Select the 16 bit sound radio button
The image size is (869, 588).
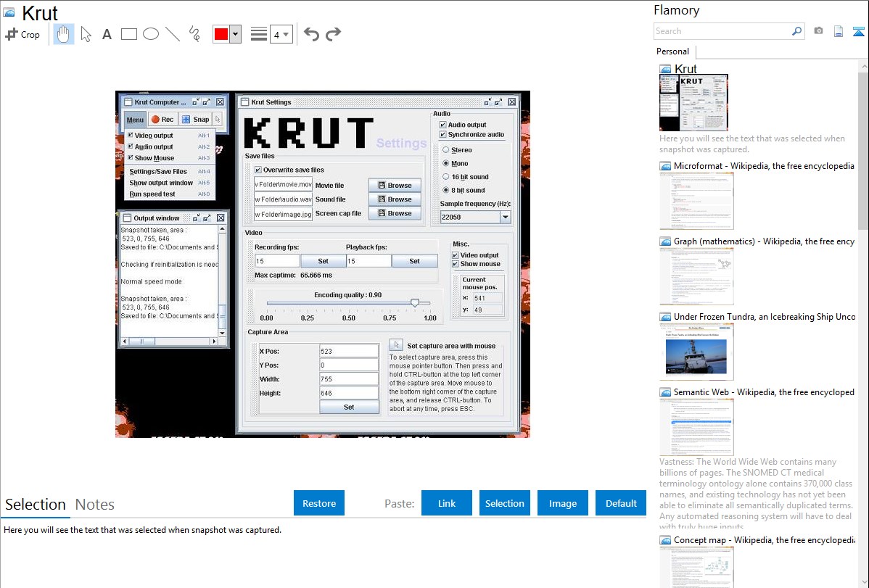pyautogui.click(x=445, y=176)
